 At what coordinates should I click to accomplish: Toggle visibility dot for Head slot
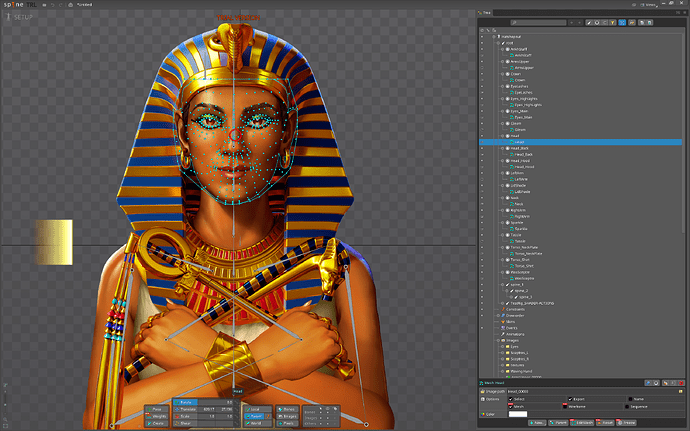pyautogui.click(x=482, y=136)
